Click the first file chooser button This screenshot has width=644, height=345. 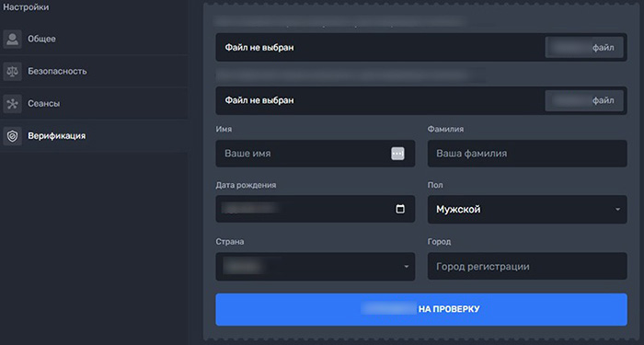[x=584, y=47]
